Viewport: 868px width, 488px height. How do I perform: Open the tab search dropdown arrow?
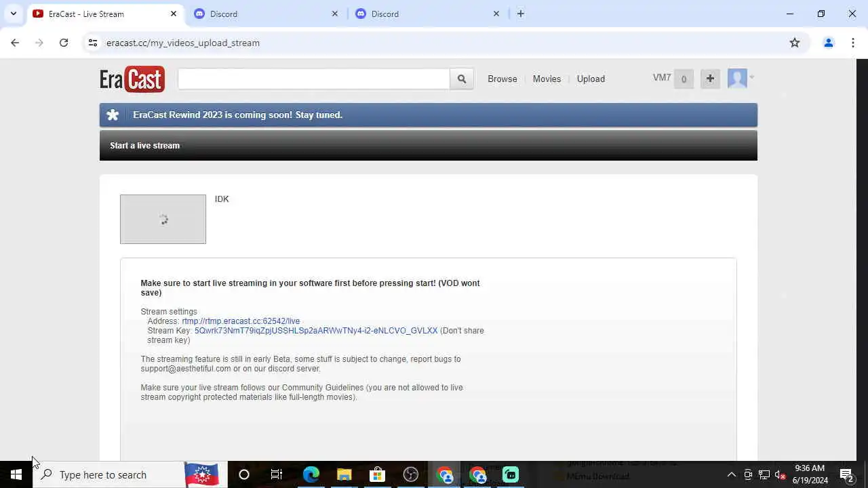click(13, 14)
